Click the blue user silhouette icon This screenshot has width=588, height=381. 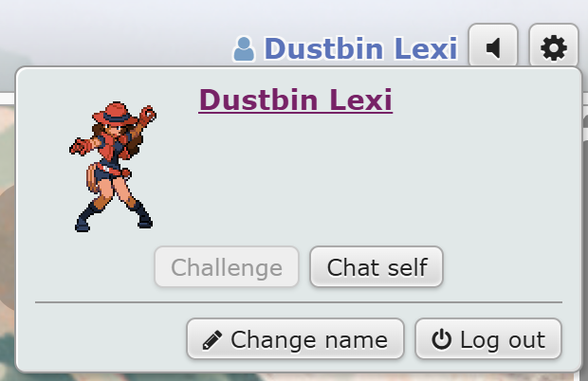pyautogui.click(x=244, y=48)
